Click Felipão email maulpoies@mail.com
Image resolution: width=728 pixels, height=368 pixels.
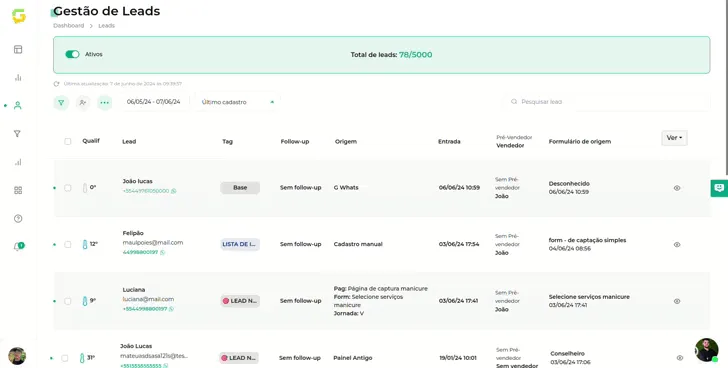[x=153, y=243]
